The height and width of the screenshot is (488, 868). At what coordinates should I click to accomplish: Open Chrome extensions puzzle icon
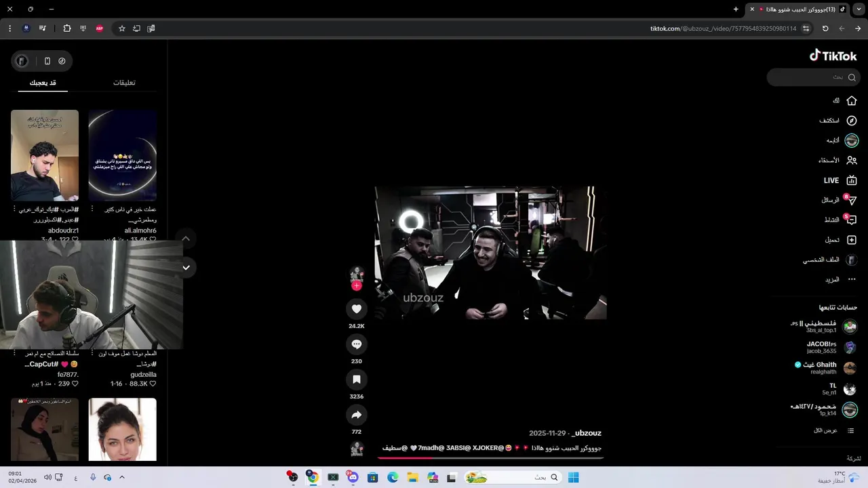tap(66, 28)
